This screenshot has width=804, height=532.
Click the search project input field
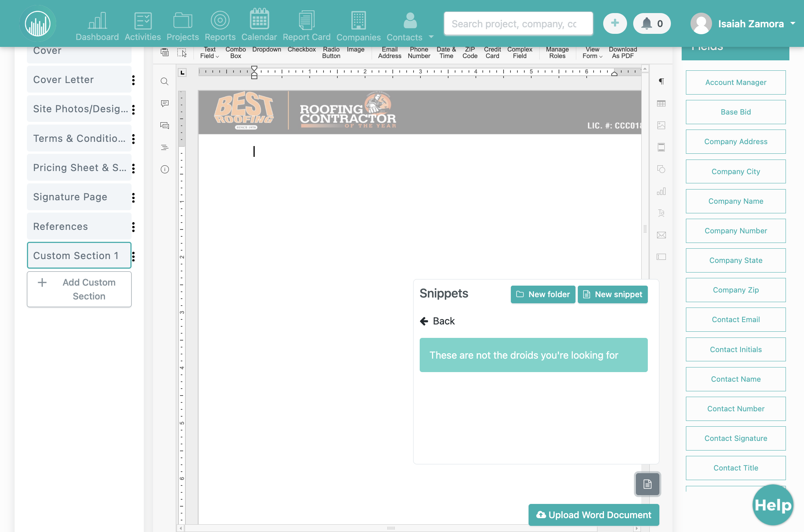click(x=518, y=23)
